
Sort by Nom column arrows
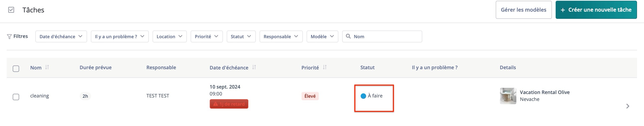click(47, 67)
